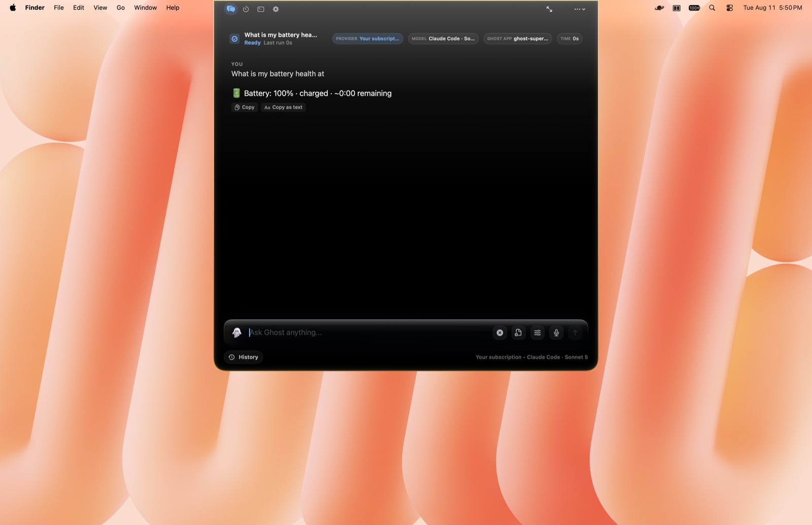Clear the input with the X circle icon
812x525 pixels.
click(500, 333)
